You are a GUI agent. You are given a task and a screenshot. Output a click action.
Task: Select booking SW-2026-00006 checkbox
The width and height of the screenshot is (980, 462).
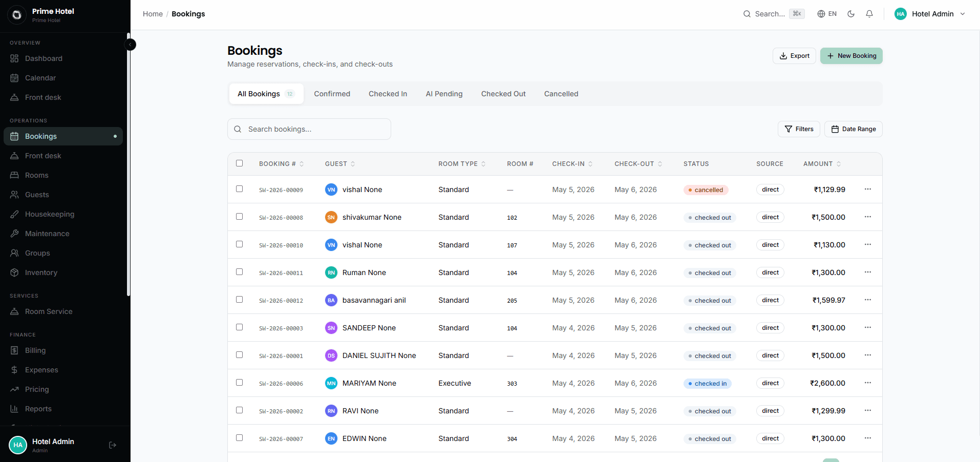(x=239, y=383)
